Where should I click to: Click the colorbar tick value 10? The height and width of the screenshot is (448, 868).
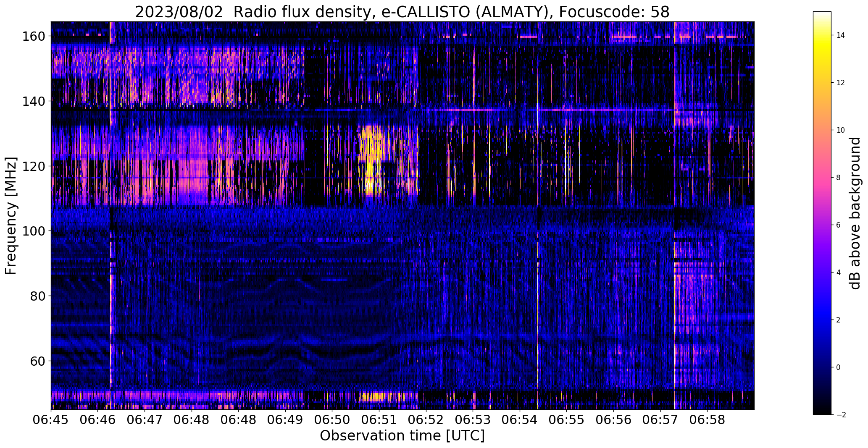coord(840,130)
